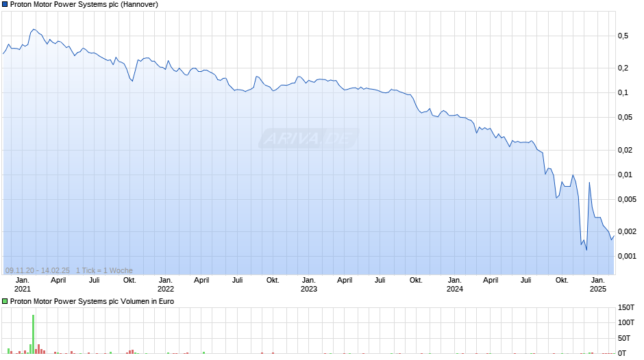The image size is (644, 360).
Task: Click the sharp price spike in late 2024
Action: 589,183
